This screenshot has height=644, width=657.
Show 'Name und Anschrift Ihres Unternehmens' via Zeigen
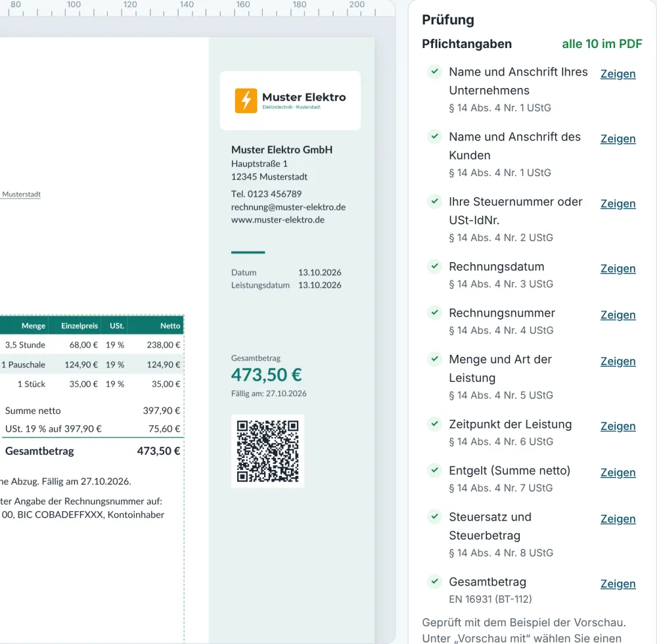(x=618, y=74)
